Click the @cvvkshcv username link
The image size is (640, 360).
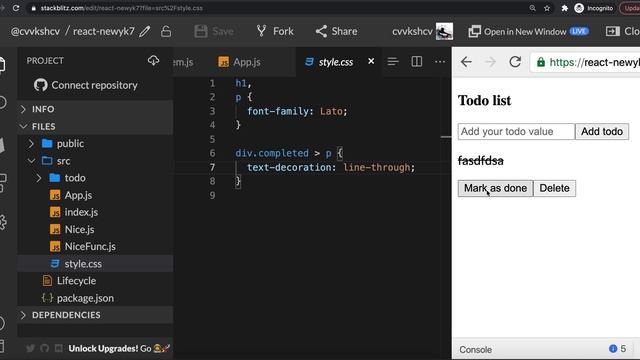(35, 31)
